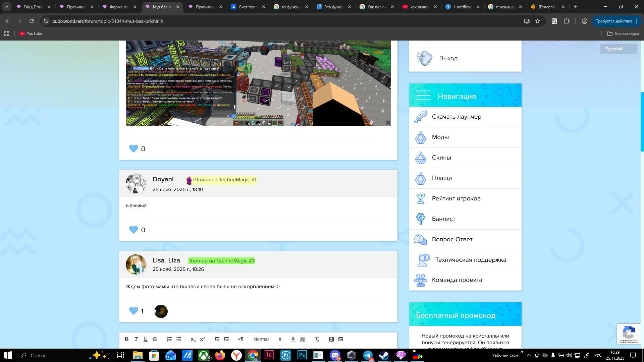644x362 pixels.
Task: Click the Скачать лаунчер link
Action: pos(456,117)
